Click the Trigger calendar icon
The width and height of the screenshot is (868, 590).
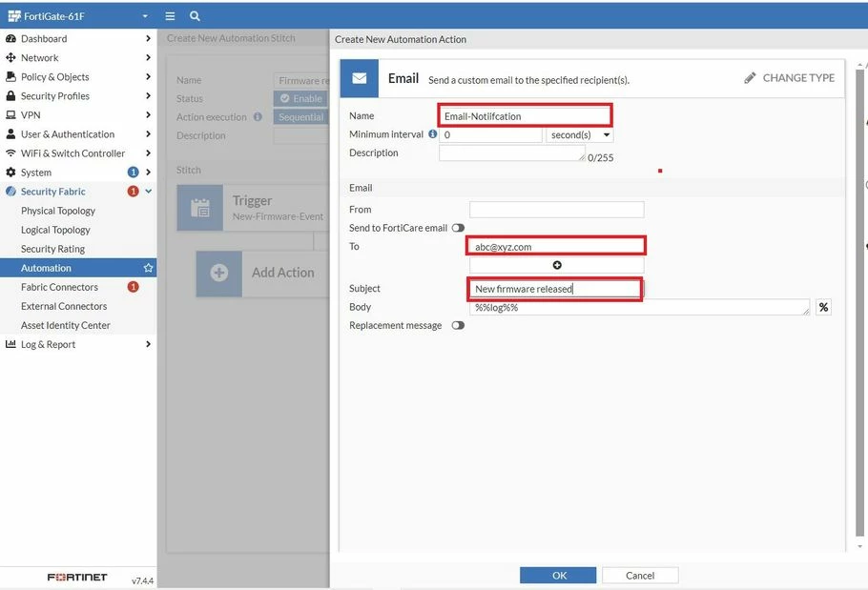[200, 208]
